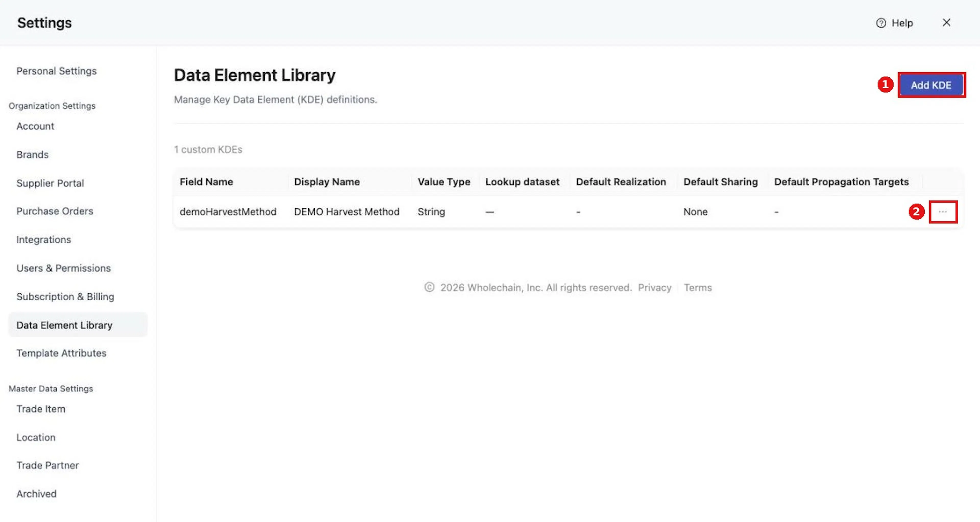Click the Wholechain copyright text
This screenshot has width=980, height=522.
(x=536, y=288)
